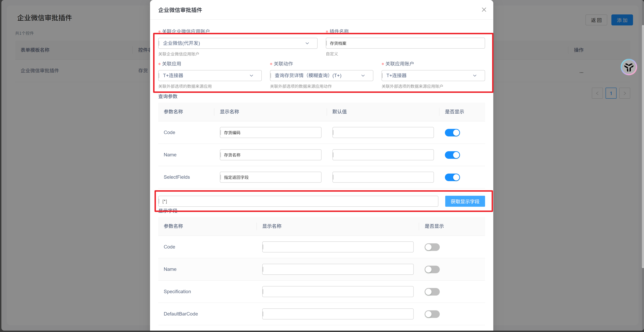This screenshot has width=644, height=332.
Task: Go to previous page arrow
Action: coord(597,93)
